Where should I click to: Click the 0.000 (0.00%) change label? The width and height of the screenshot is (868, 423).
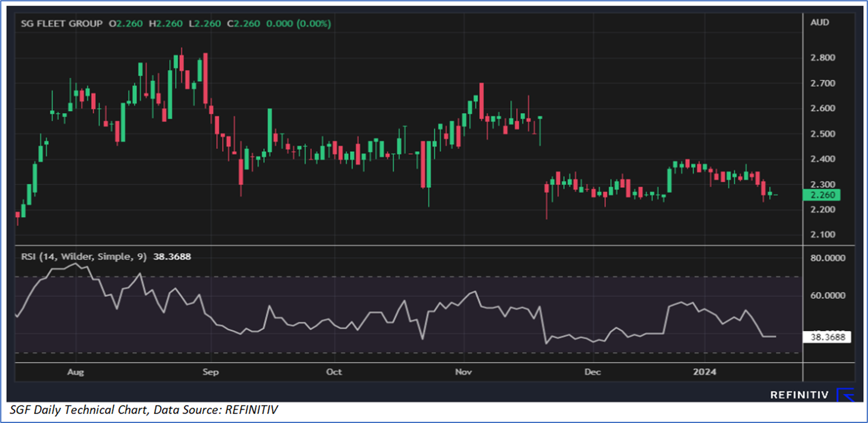click(299, 23)
